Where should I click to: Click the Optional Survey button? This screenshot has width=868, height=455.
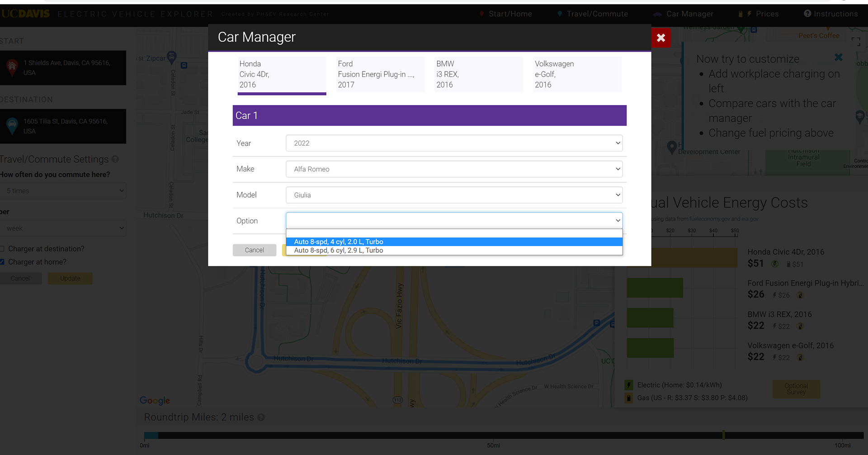point(796,389)
